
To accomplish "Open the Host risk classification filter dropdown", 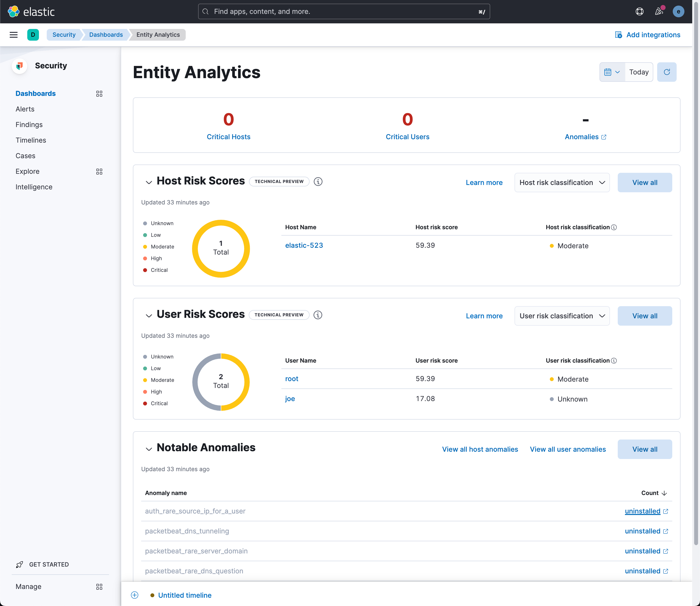I will [x=562, y=183].
